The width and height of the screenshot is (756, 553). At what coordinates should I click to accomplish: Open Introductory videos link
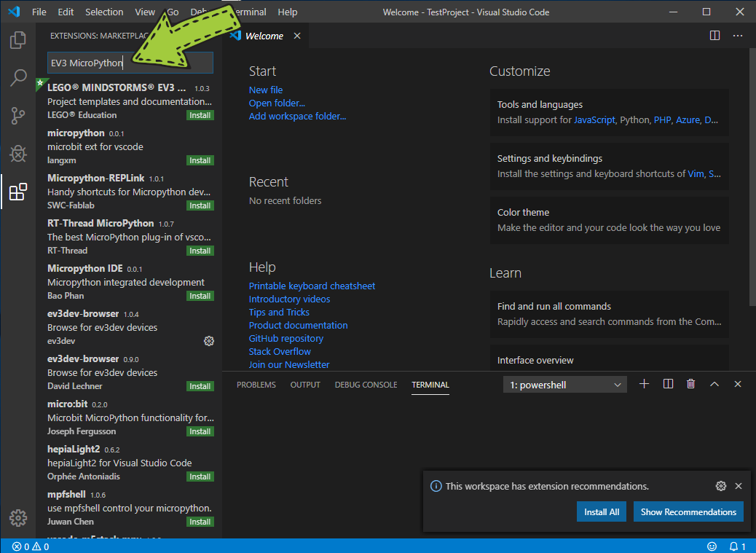[289, 299]
